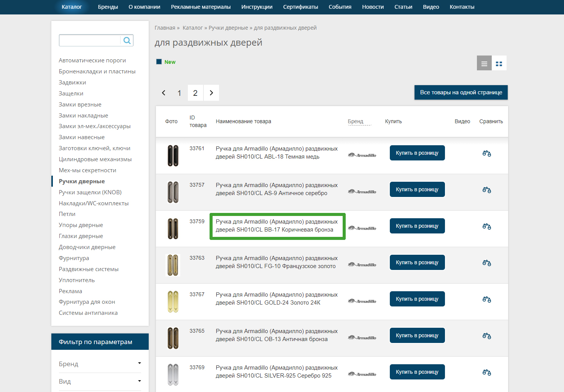Open Рекламные материалы menu item
This screenshot has width=564, height=392.
(201, 7)
